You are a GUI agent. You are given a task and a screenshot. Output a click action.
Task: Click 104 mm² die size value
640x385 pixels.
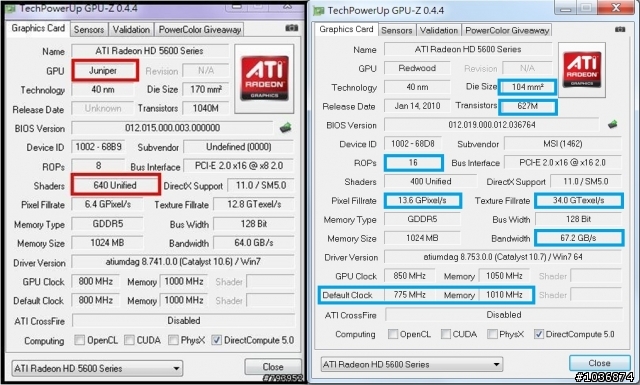[x=527, y=87]
